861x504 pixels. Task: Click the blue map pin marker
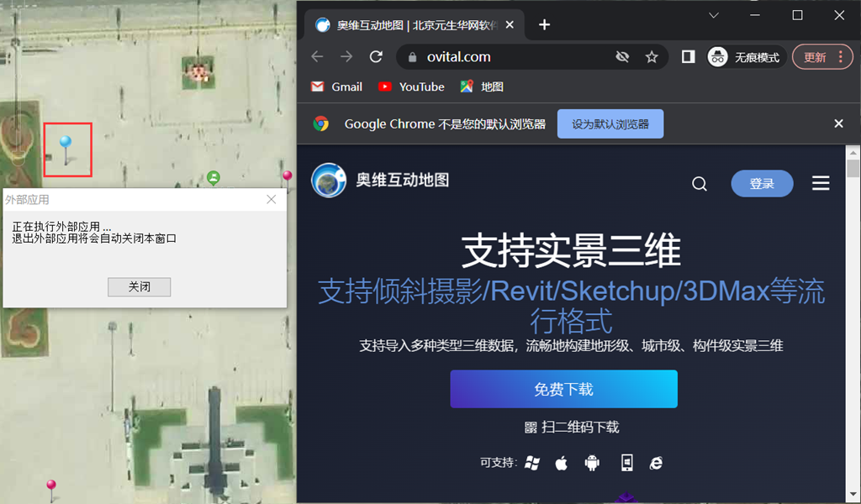tap(66, 145)
